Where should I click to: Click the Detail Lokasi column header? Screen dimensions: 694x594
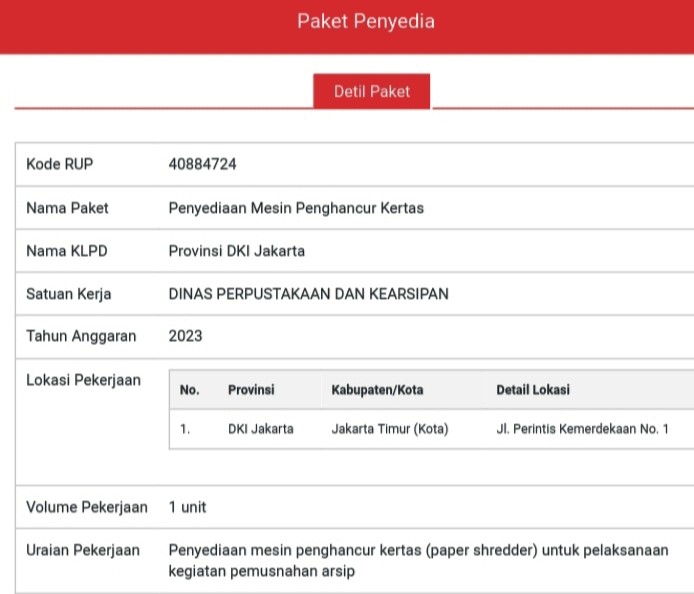click(x=533, y=390)
